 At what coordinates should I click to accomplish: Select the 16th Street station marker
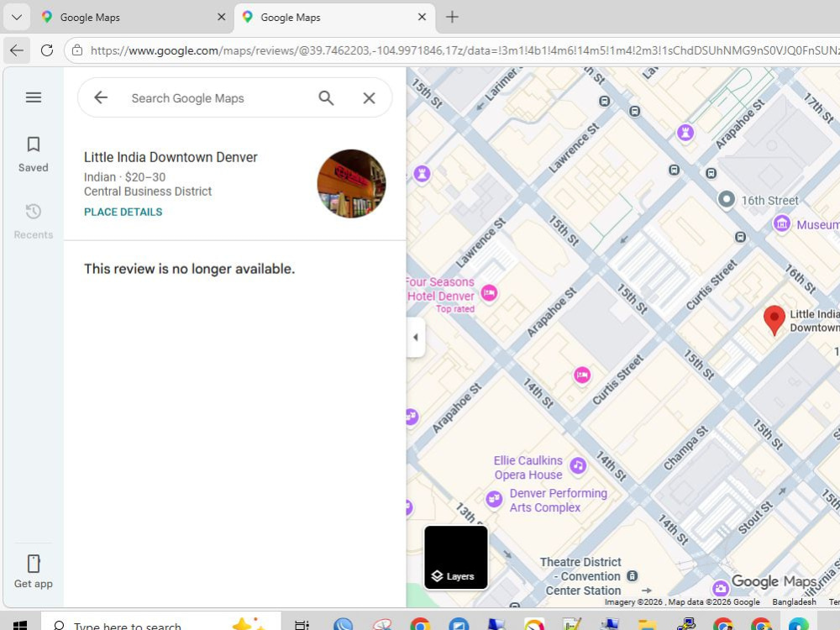coord(726,199)
